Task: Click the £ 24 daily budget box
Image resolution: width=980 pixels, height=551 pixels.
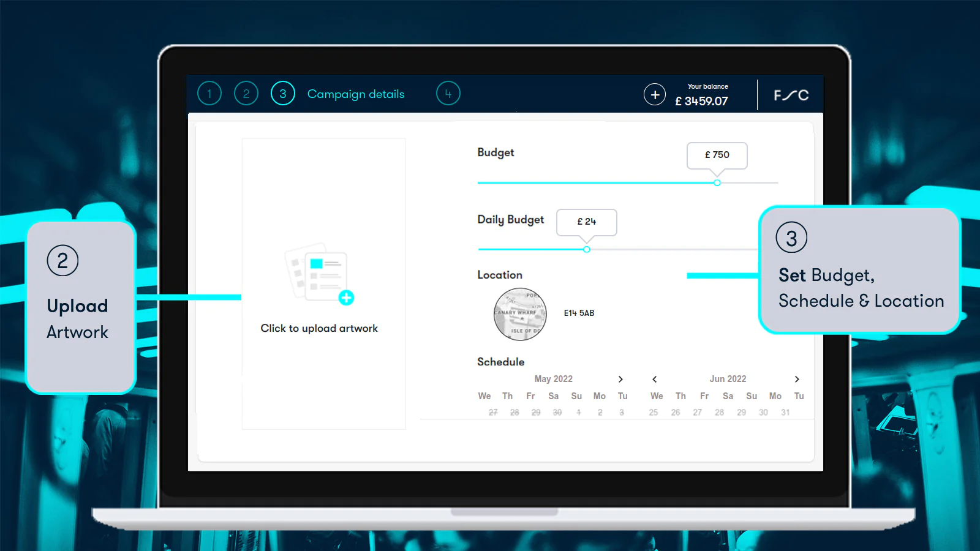Action: tap(586, 222)
